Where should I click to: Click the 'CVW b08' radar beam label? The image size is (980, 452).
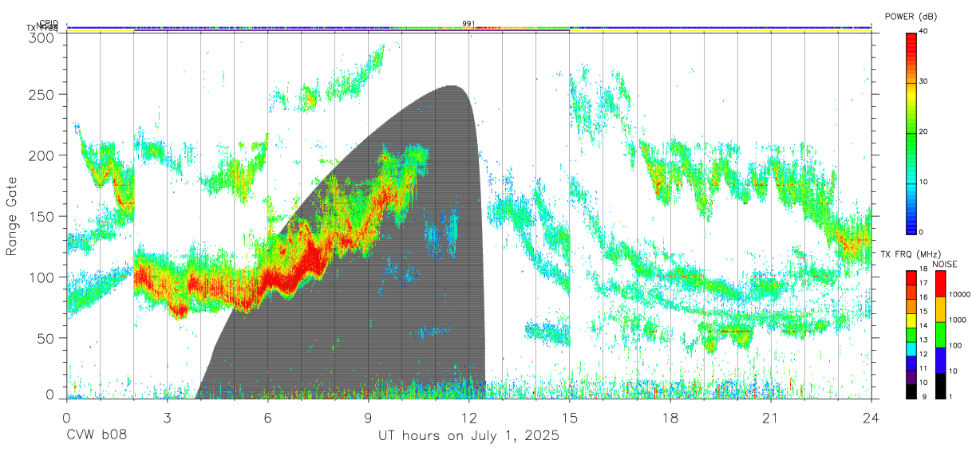pos(97,437)
